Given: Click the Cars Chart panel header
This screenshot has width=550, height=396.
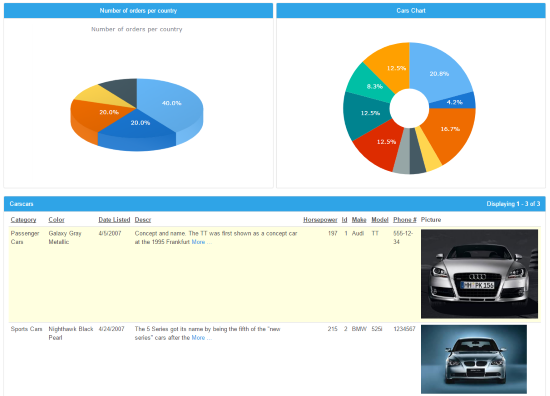Looking at the screenshot, I should 411,11.
